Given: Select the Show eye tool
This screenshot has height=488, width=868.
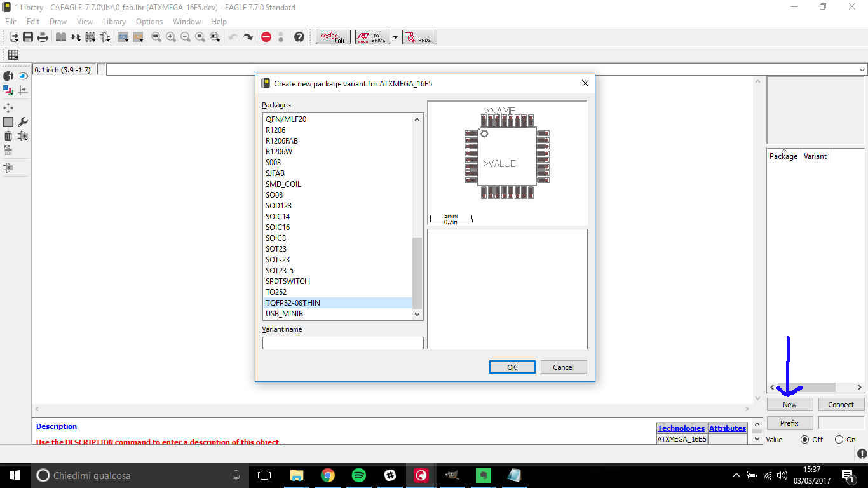Looking at the screenshot, I should pos(23,76).
